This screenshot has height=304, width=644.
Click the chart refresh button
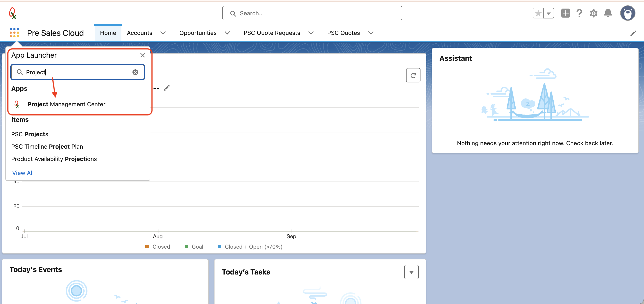413,75
